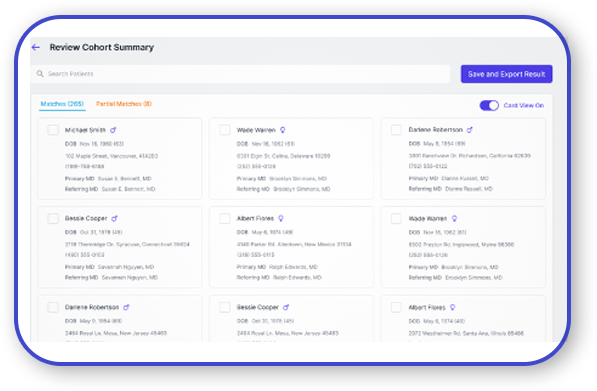
Task: Click Wade Warren name on Delaware card
Action: 256,130
